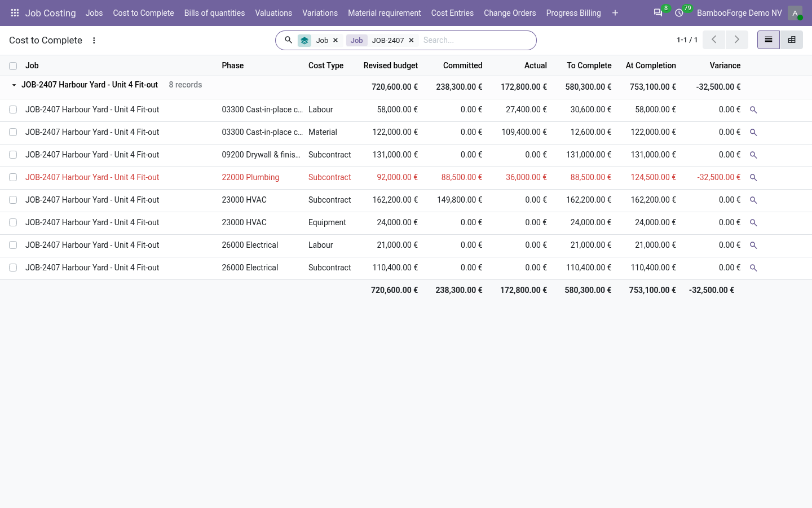This screenshot has height=508, width=812.
Task: Open the Jobs menu
Action: pyautogui.click(x=94, y=13)
